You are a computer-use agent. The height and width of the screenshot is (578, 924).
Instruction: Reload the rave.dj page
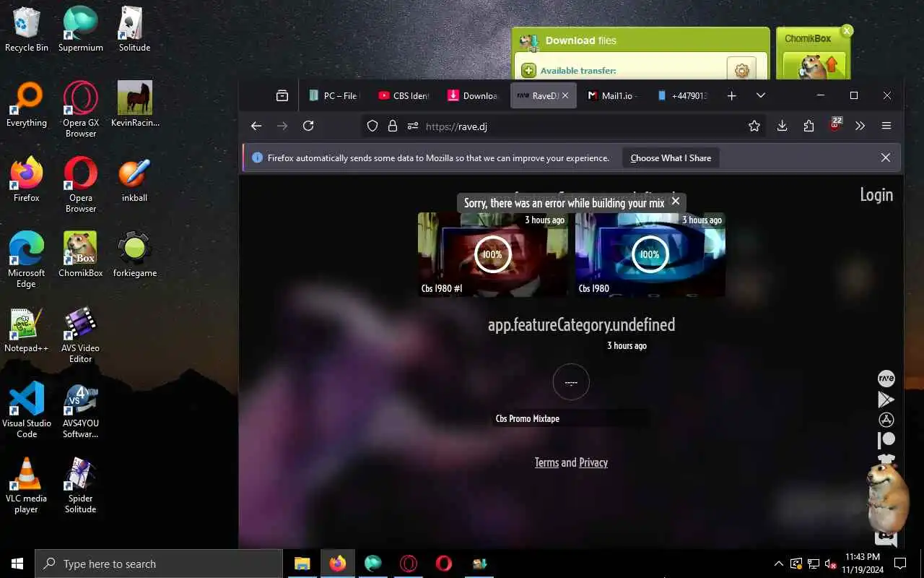pyautogui.click(x=308, y=126)
